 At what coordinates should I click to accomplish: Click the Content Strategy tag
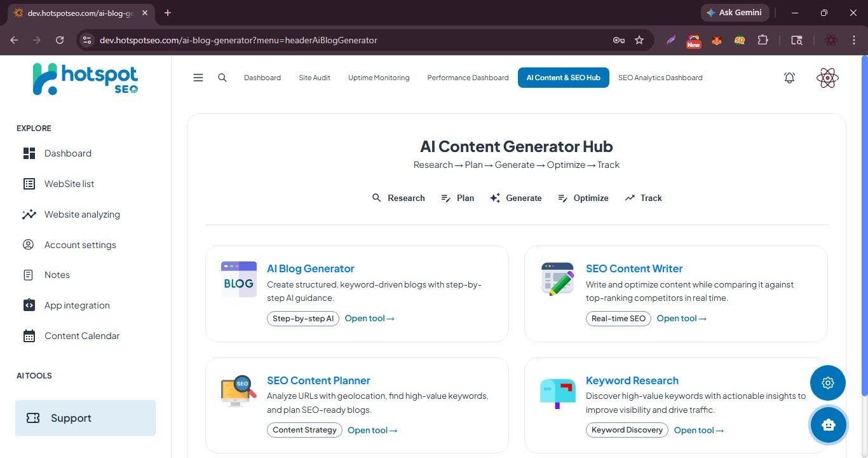(304, 430)
